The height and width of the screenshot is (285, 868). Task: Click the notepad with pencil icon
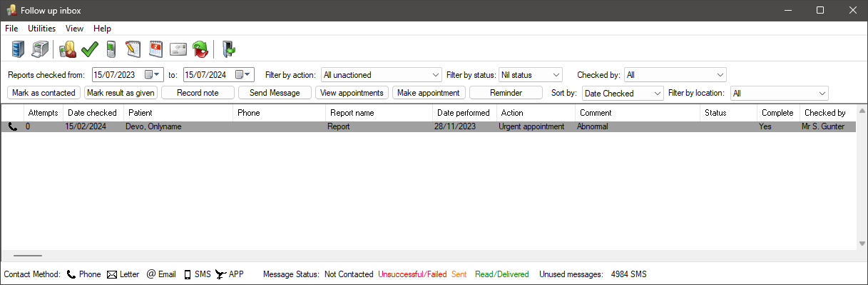coord(133,49)
